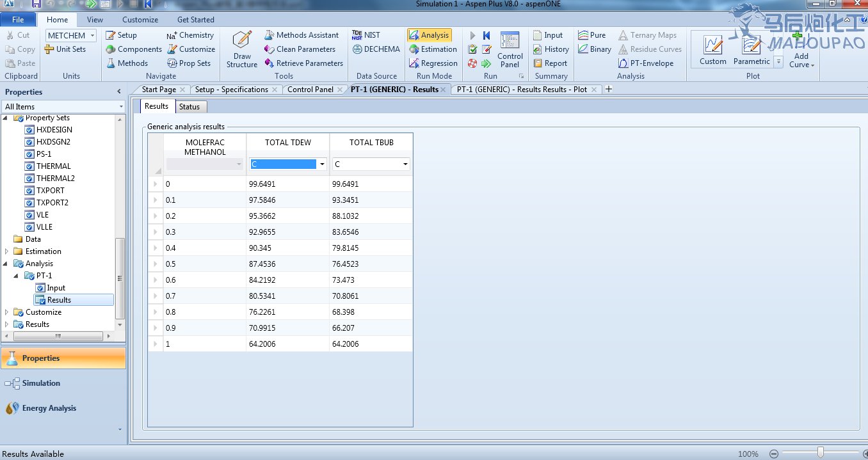
Task: Switch to the Control Panel document tab
Action: pos(310,90)
